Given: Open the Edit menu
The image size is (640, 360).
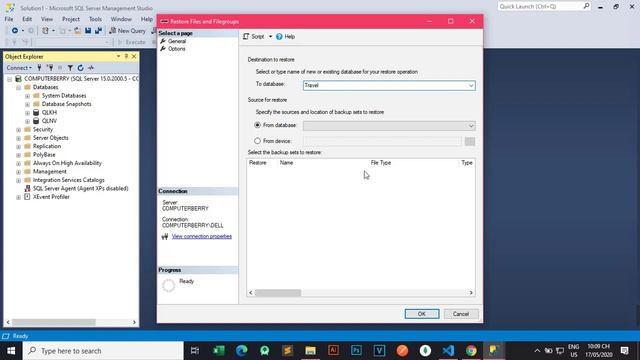Looking at the screenshot, I should coord(27,19).
